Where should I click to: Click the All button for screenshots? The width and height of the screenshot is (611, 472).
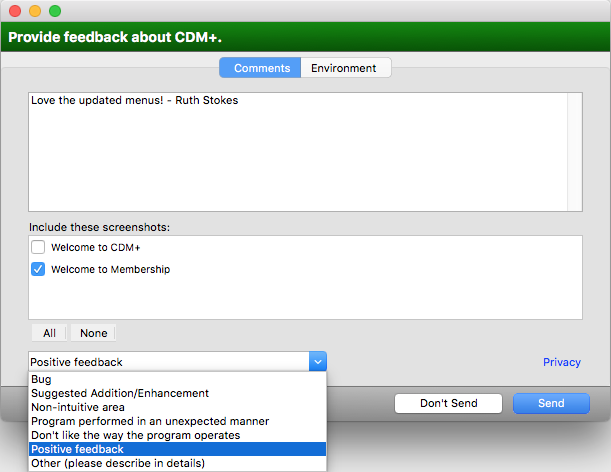point(49,333)
